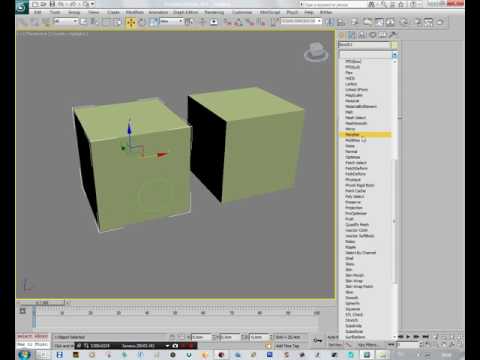This screenshot has width=480, height=360.
Task: Open the screen recorder toolbar dropdown arrow
Action: (x=167, y=346)
